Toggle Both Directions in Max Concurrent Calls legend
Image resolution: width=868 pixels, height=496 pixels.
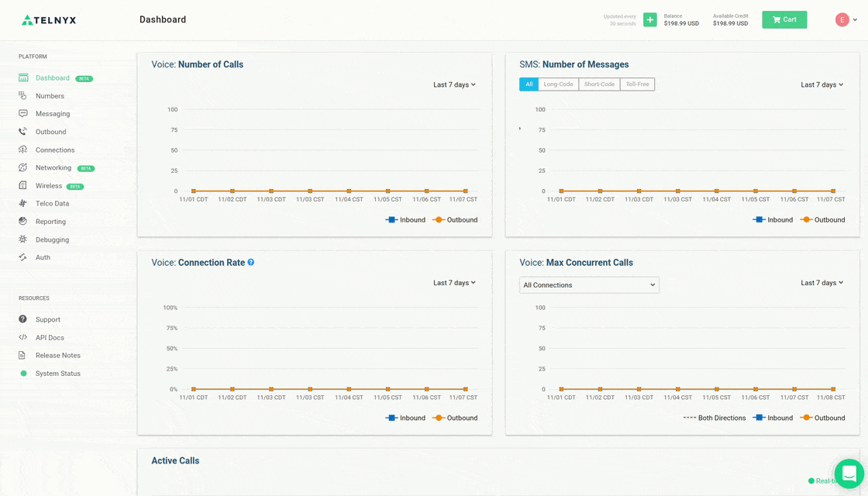(x=715, y=418)
